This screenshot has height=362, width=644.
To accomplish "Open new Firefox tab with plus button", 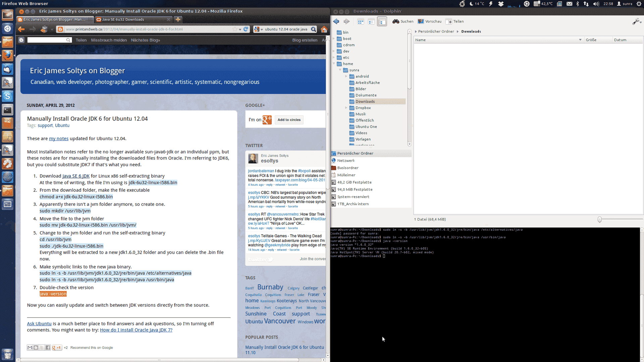I will (x=178, y=19).
